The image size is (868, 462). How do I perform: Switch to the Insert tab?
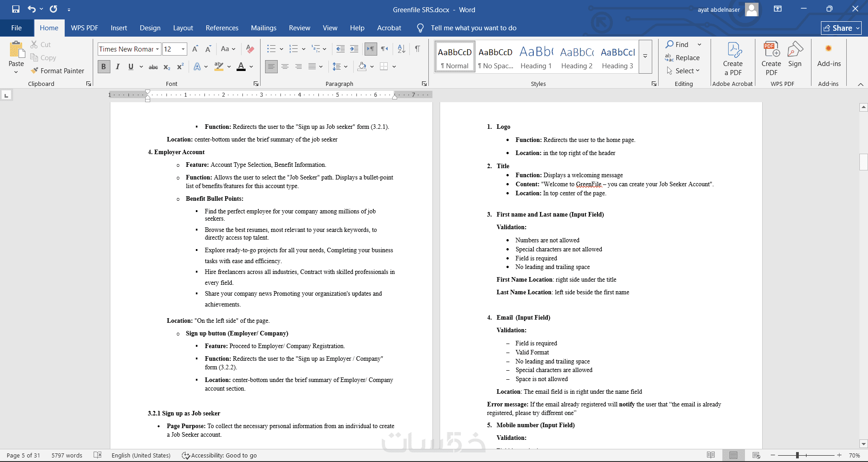click(x=119, y=28)
